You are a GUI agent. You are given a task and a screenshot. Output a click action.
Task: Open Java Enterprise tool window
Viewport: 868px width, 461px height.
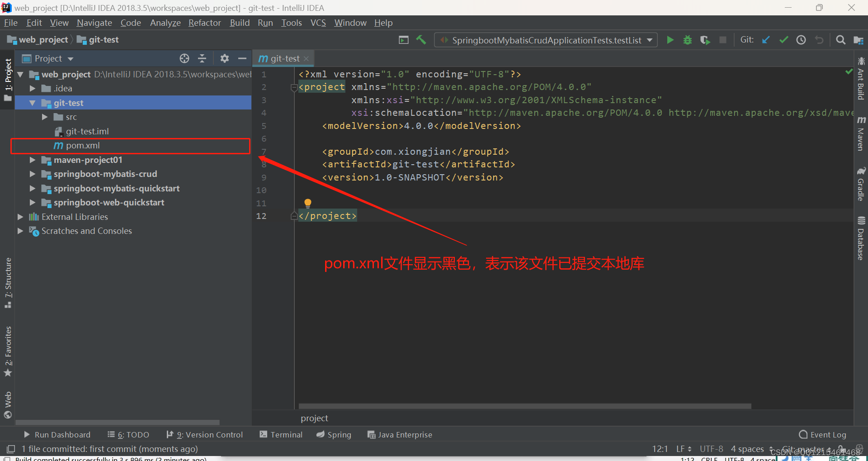coord(400,435)
